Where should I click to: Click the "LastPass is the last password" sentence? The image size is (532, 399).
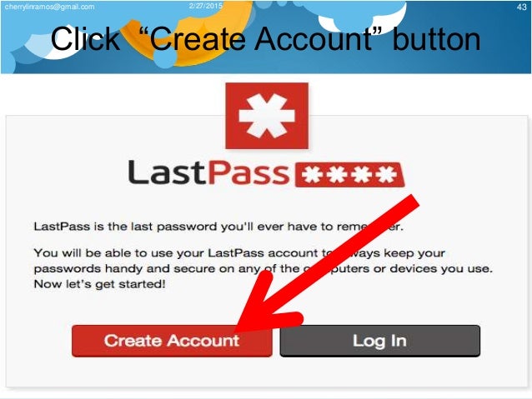coord(218,227)
